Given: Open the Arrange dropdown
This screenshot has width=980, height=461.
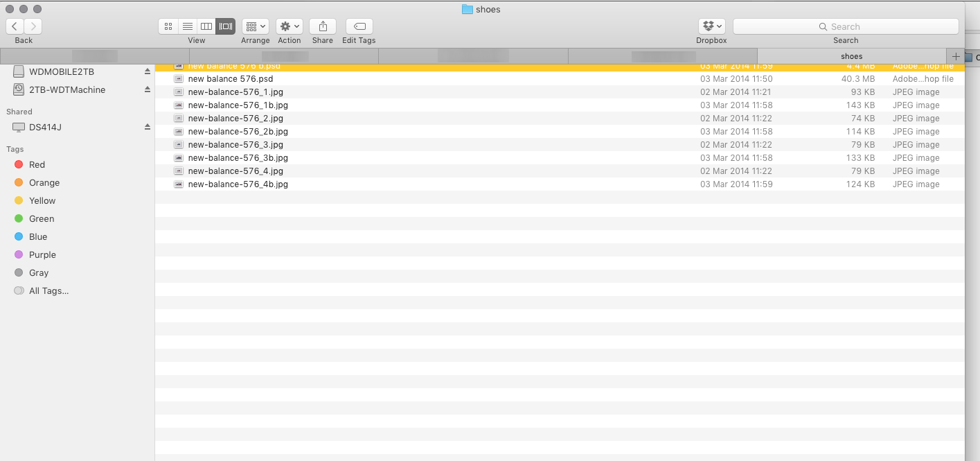Looking at the screenshot, I should click(256, 26).
